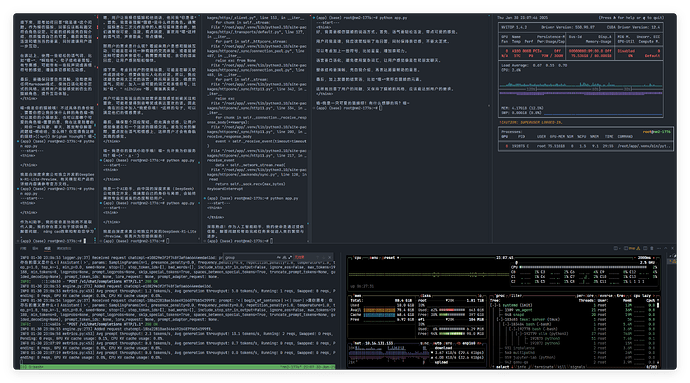The width and height of the screenshot is (690, 383).
Task: Switch to the 问题 panel tab
Action: point(23,248)
